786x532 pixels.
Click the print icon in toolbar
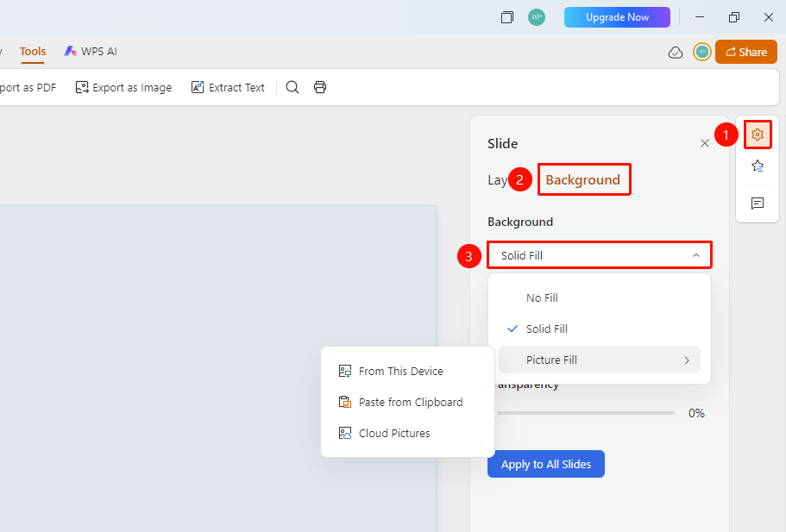[x=320, y=87]
